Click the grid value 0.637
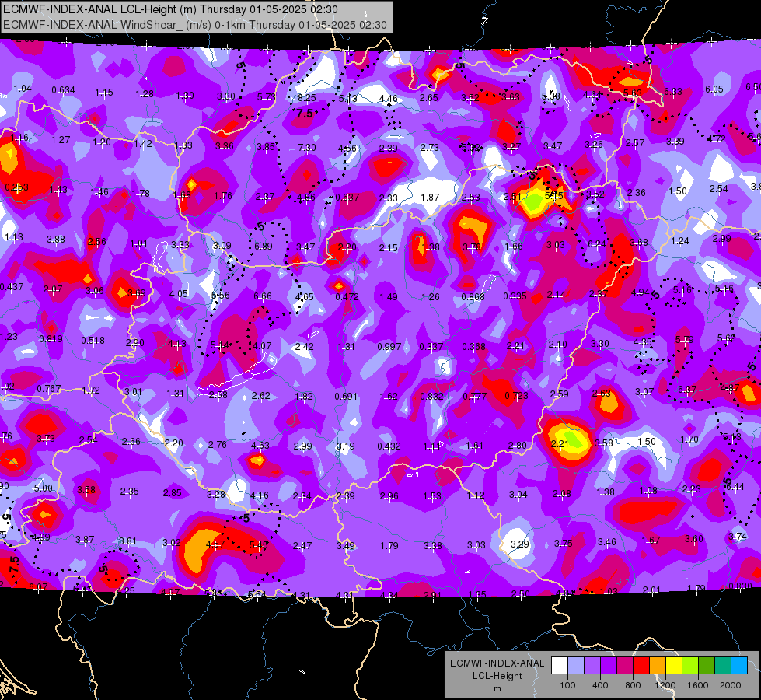Image resolution: width=761 pixels, height=700 pixels. point(347,198)
